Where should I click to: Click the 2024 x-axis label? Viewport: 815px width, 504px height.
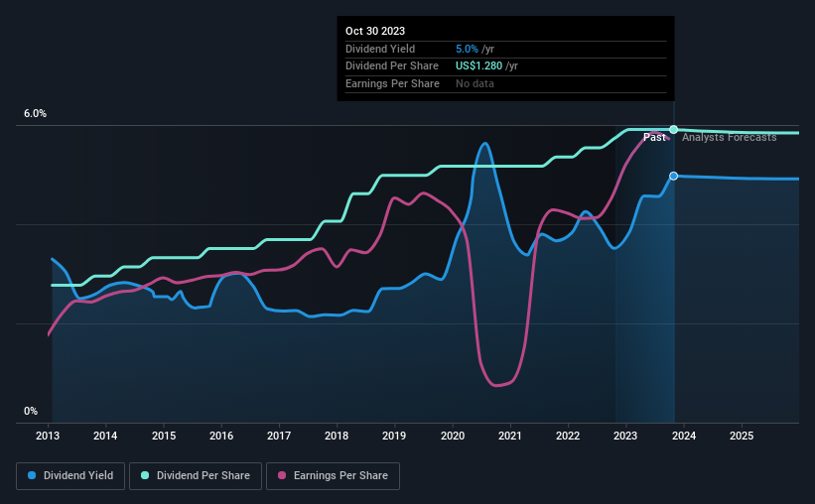pyautogui.click(x=684, y=436)
